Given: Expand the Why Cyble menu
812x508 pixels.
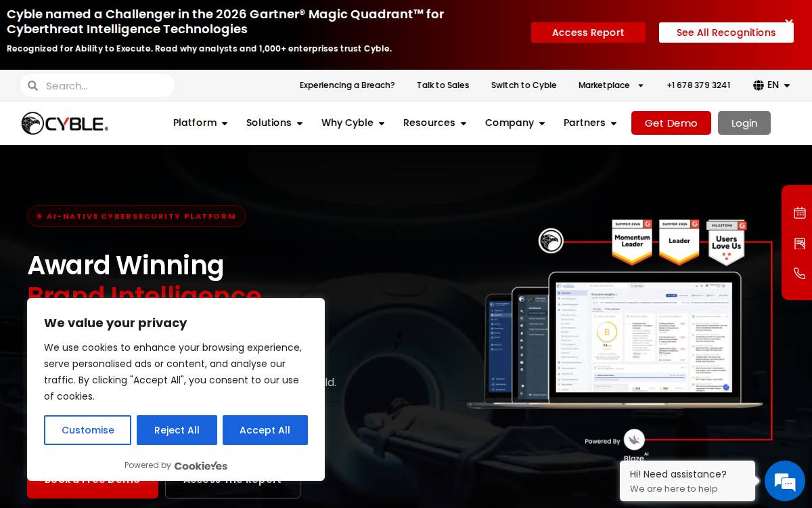Looking at the screenshot, I should point(353,123).
